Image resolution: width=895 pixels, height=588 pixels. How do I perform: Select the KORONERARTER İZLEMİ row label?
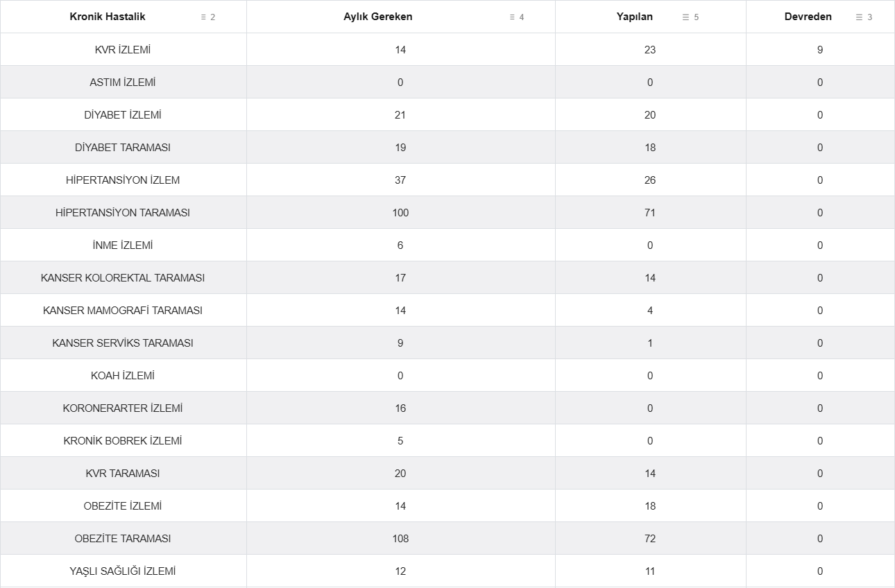point(123,408)
